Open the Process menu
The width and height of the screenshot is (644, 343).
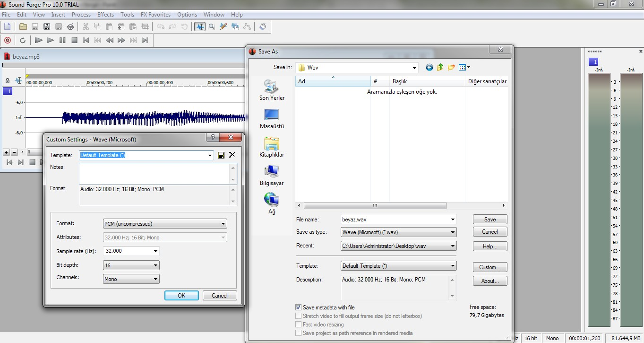81,15
